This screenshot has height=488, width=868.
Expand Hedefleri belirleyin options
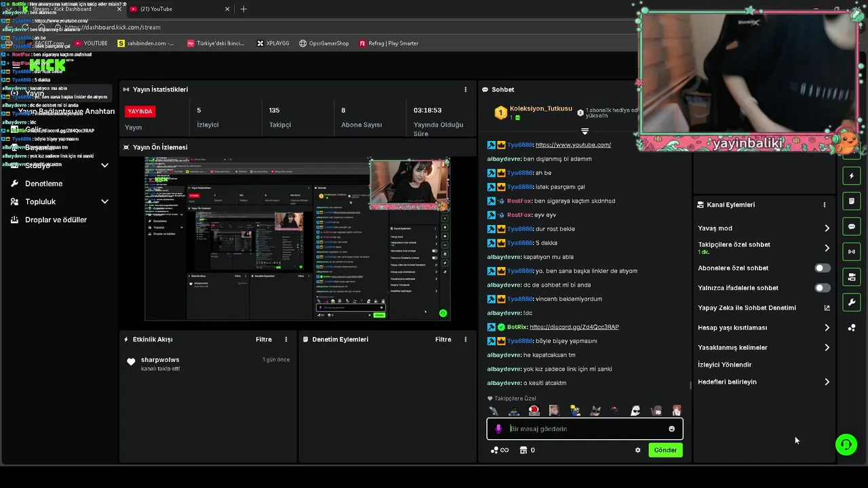[827, 382]
